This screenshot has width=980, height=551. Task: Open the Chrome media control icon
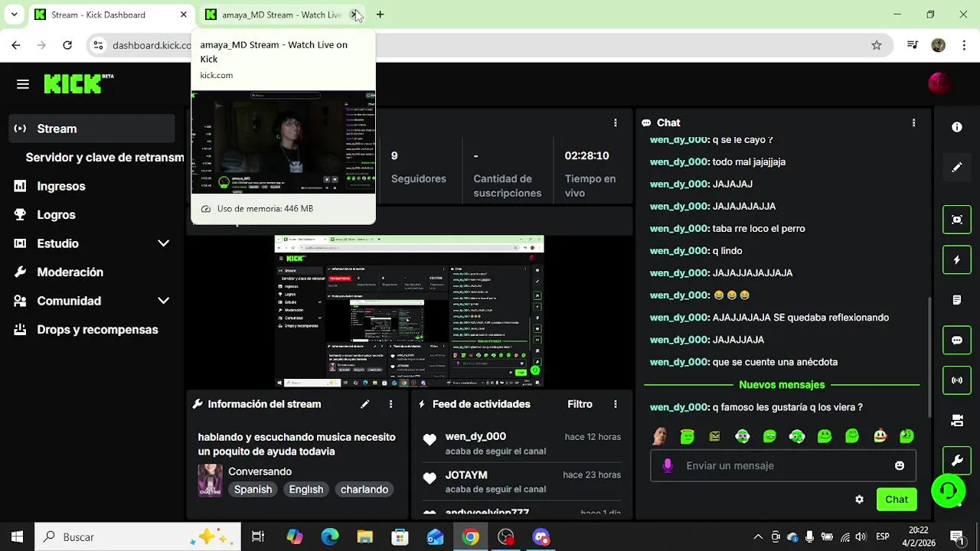tap(912, 45)
